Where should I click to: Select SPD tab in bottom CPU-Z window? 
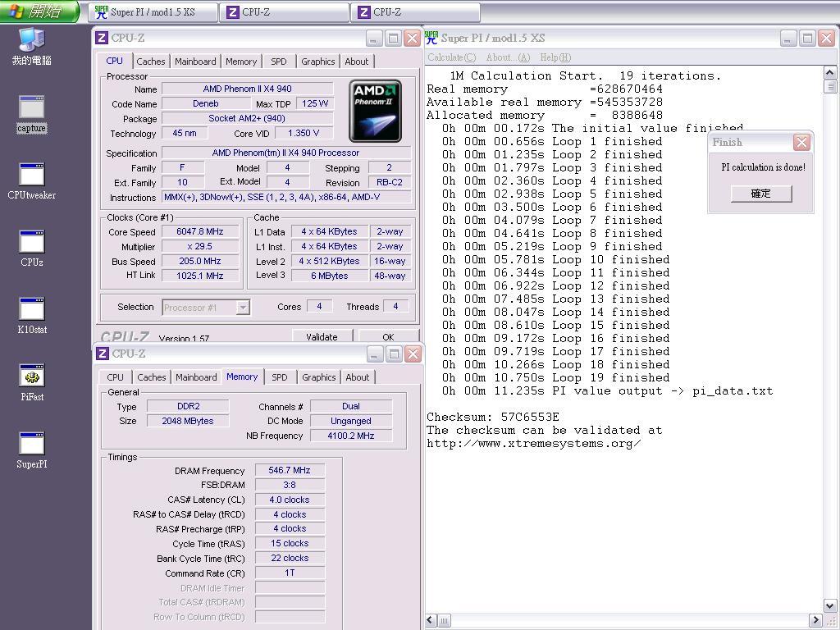280,377
